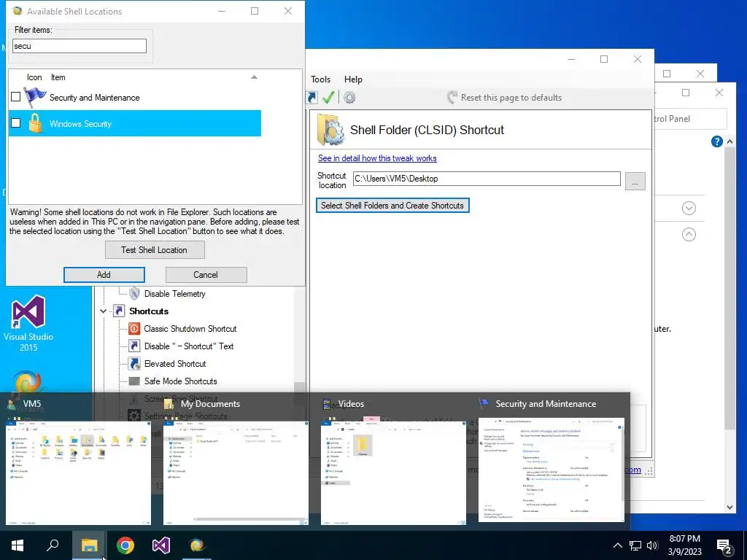
Task: Tick the Security and Maintenance checkbox
Action: coord(16,97)
